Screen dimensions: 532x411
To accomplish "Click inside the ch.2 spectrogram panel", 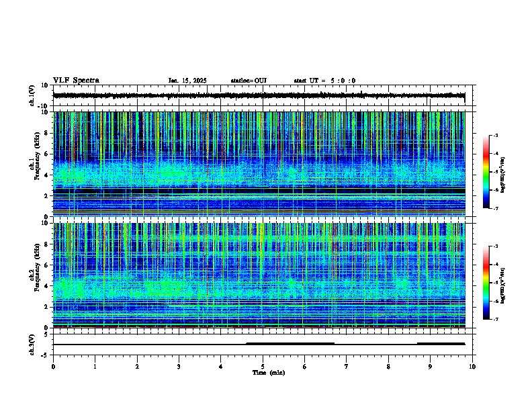I will 259,275.
